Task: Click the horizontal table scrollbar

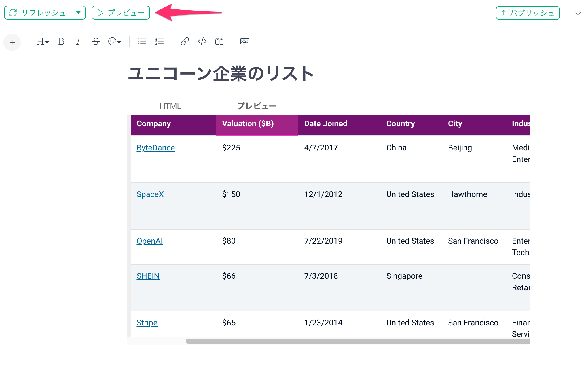Action: [x=358, y=341]
